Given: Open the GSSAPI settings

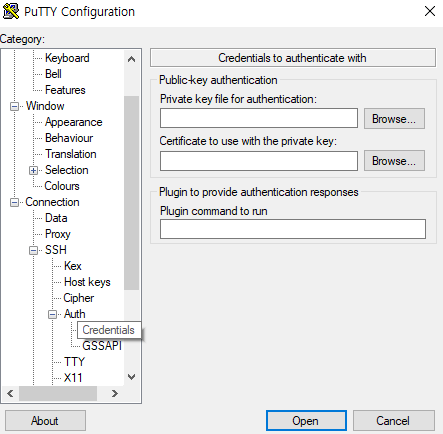Looking at the screenshot, I should point(102,346).
